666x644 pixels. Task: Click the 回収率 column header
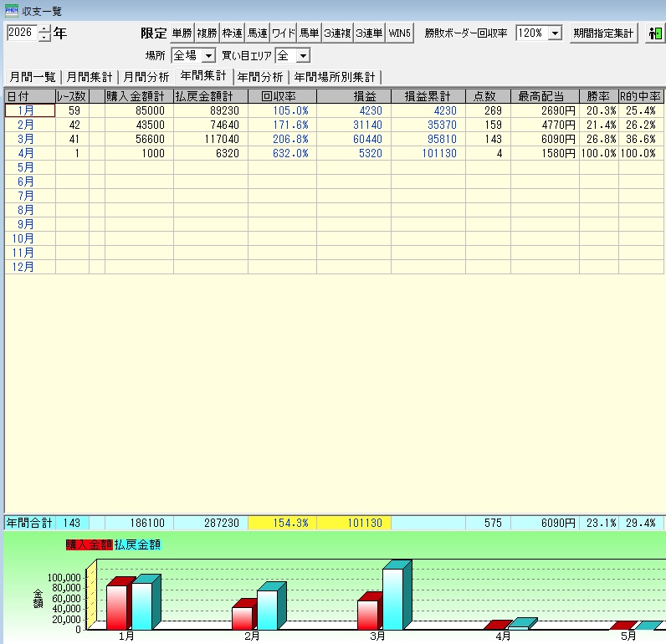tap(282, 96)
